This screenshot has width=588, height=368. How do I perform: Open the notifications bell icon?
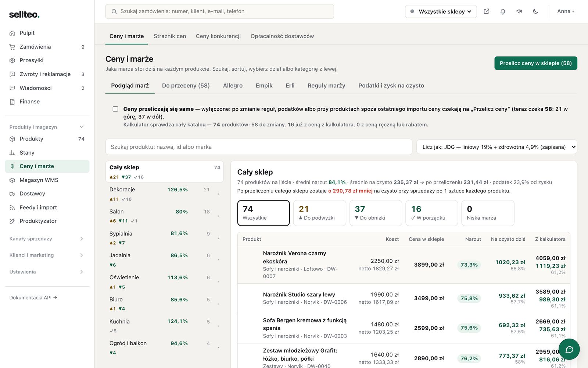click(503, 11)
